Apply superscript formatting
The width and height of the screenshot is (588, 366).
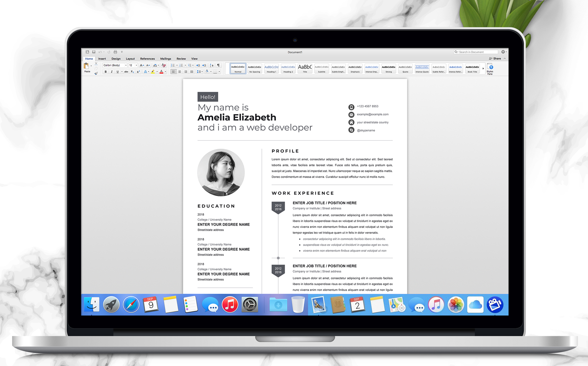tap(138, 72)
